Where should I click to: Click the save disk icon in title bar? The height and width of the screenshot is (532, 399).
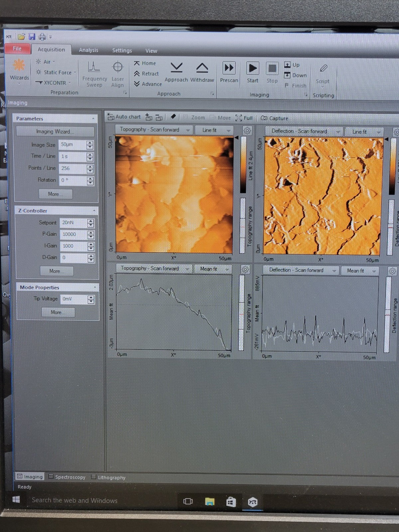[32, 37]
